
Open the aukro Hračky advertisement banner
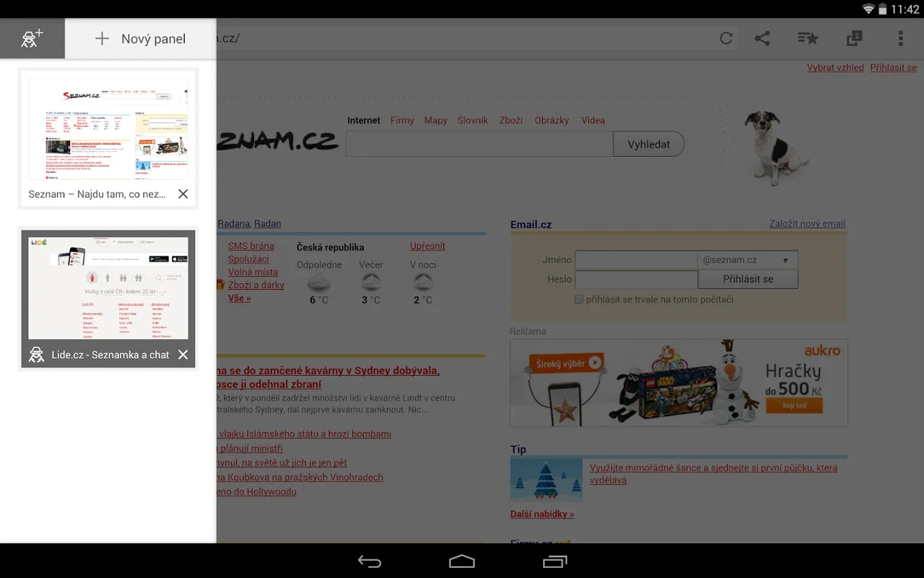pos(679,383)
